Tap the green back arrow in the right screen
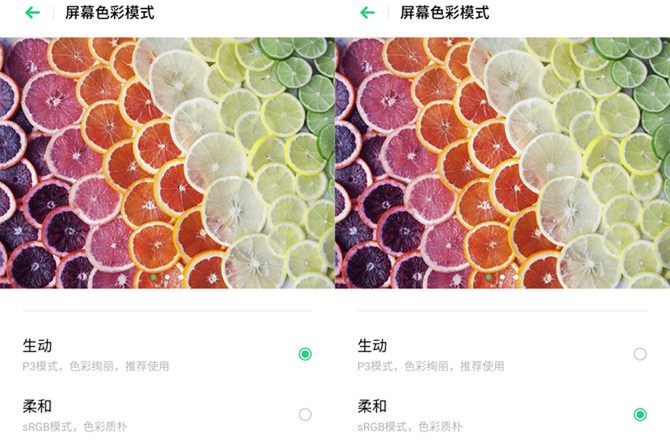670x447 pixels. point(367,13)
